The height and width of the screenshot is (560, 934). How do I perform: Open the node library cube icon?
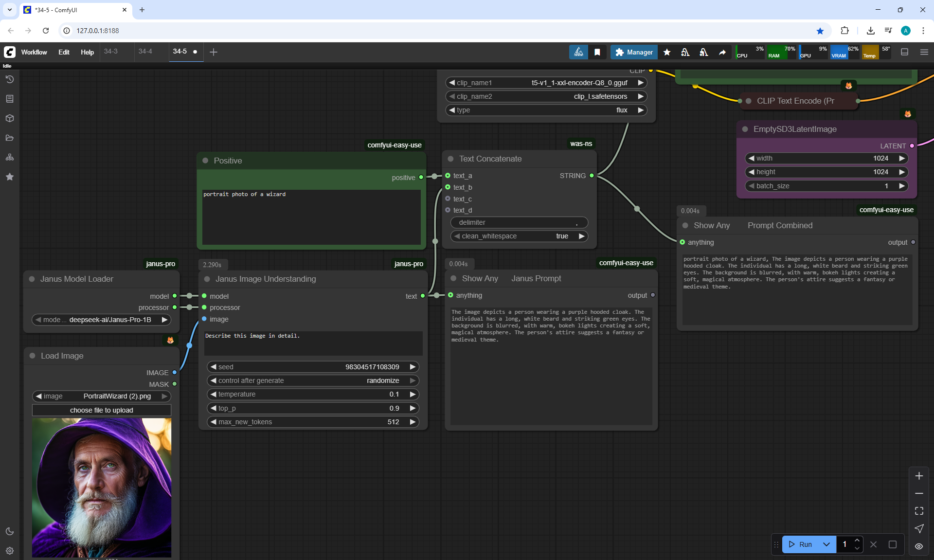pyautogui.click(x=9, y=118)
